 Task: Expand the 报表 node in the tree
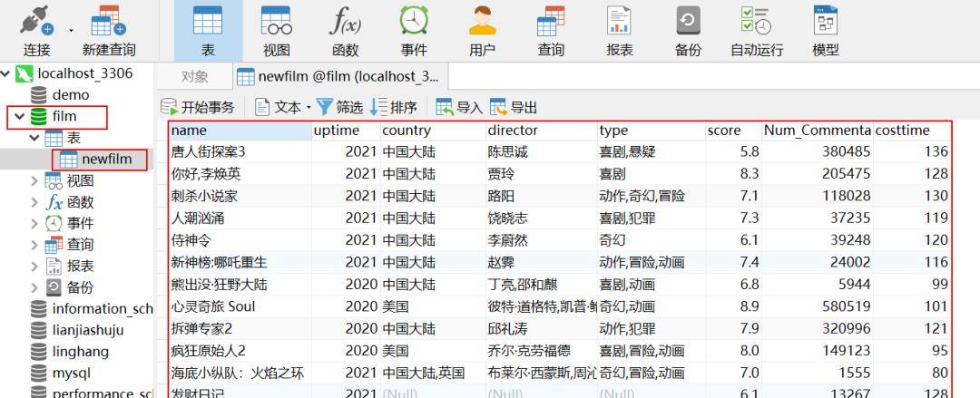[34, 266]
